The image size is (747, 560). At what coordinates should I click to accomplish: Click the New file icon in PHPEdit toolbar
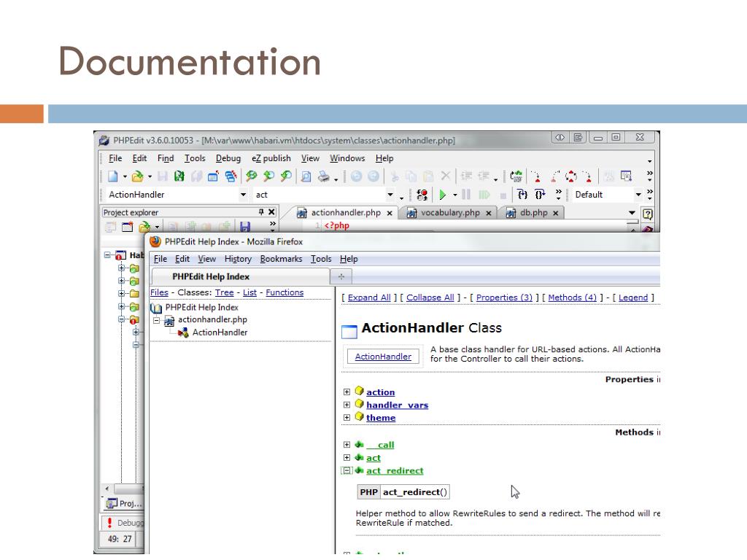(x=113, y=176)
